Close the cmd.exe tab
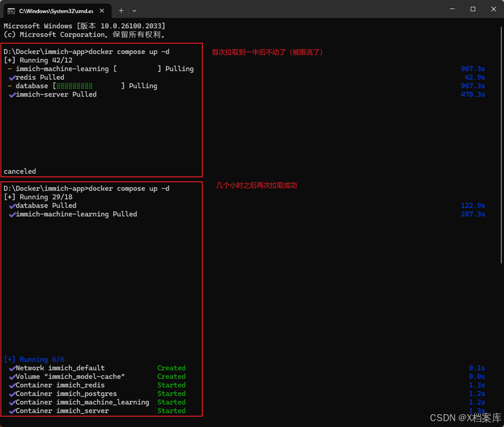The width and height of the screenshot is (504, 427). [x=102, y=11]
